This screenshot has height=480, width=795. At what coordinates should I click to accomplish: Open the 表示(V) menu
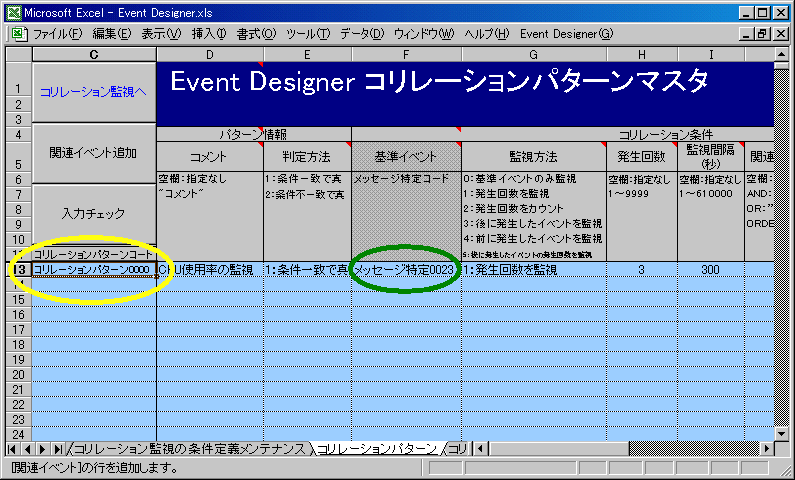point(161,34)
